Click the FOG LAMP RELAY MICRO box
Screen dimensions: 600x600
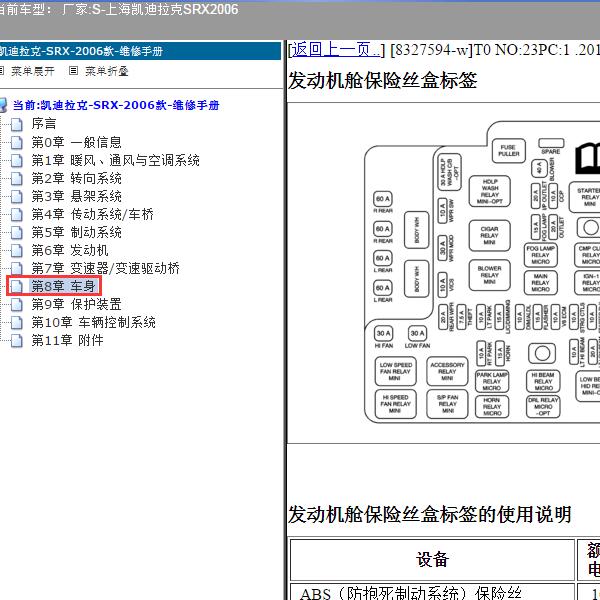[x=540, y=255]
